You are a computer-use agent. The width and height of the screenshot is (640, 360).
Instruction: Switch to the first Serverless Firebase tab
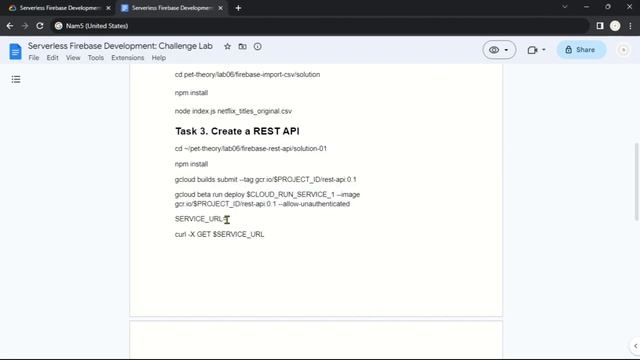point(59,8)
